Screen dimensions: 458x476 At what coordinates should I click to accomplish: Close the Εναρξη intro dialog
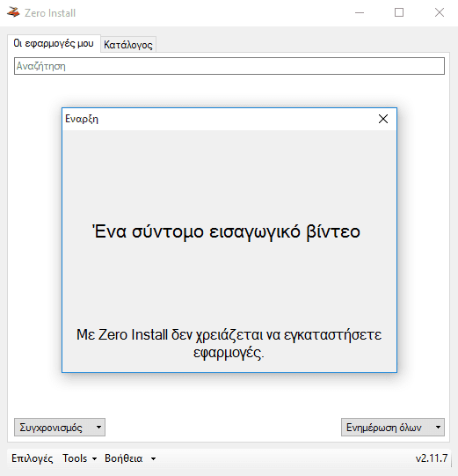(x=383, y=119)
